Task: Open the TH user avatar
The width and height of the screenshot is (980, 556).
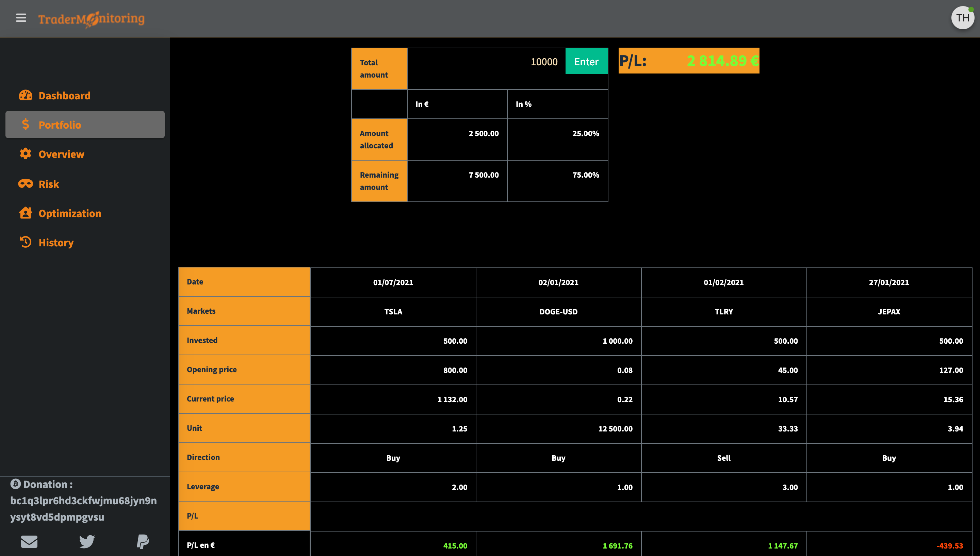Action: click(962, 18)
